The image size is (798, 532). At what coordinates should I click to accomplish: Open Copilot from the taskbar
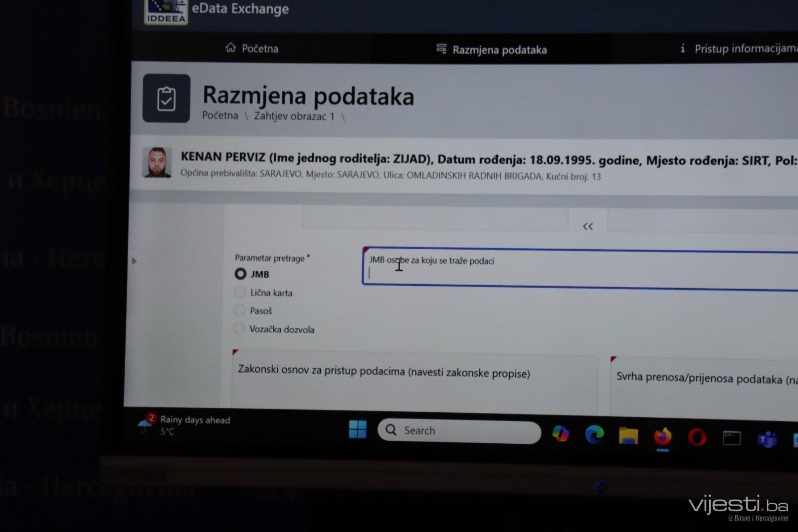pos(561,434)
